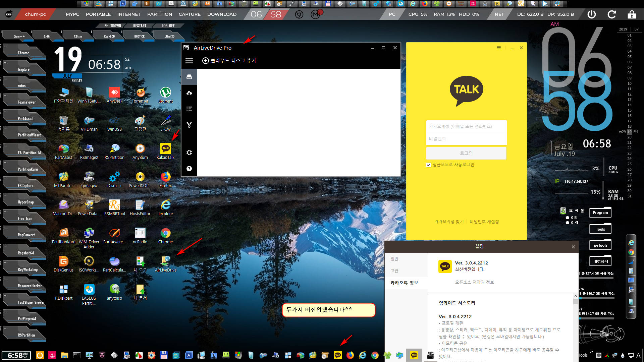Screen dimensions: 644x362
Task: Click Internet Explorer icon in right dock
Action: 631,243
